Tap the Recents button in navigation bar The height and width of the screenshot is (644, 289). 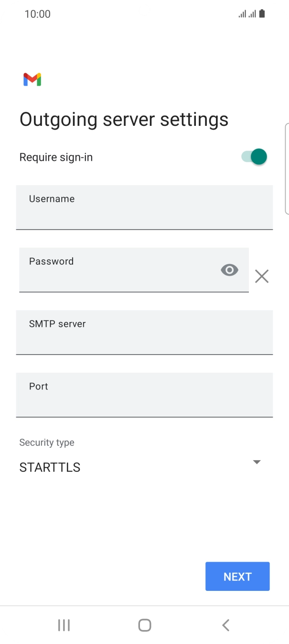(64, 624)
